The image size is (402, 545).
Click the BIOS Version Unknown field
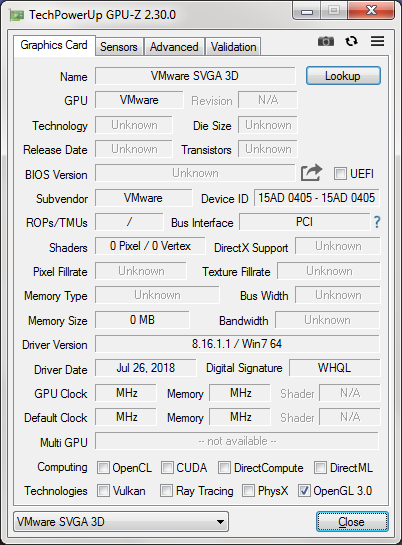click(195, 173)
